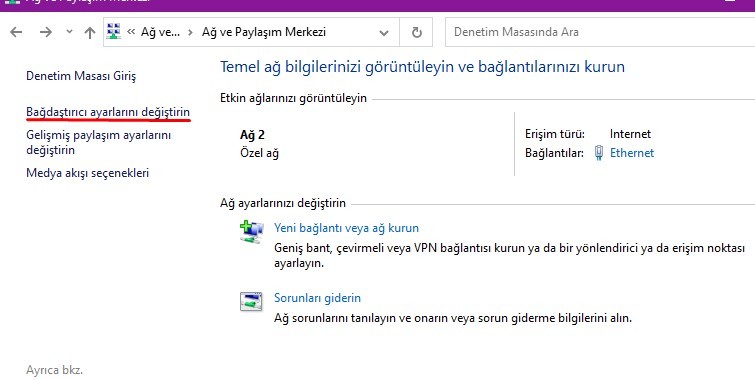Expand the breadcrumb arrow after 'Ağ ve...'

pos(191,32)
